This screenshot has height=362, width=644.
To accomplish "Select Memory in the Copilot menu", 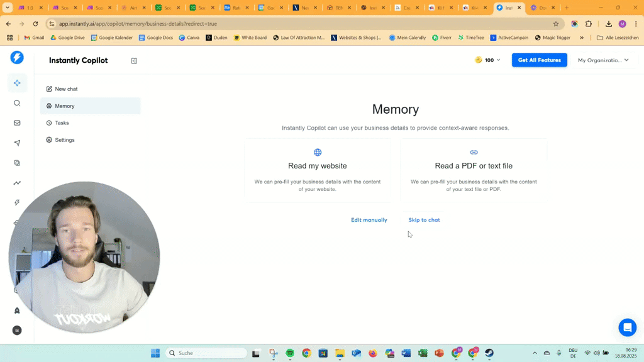I will pos(91,106).
